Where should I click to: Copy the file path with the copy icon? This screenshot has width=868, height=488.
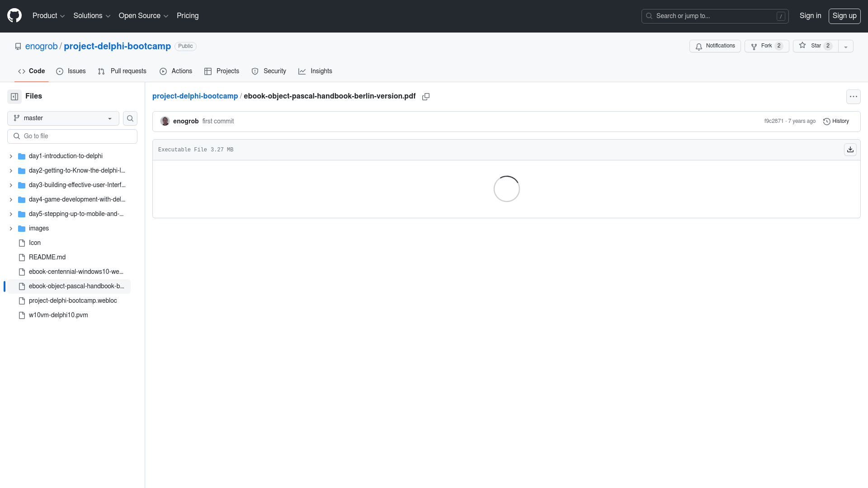pyautogui.click(x=426, y=97)
